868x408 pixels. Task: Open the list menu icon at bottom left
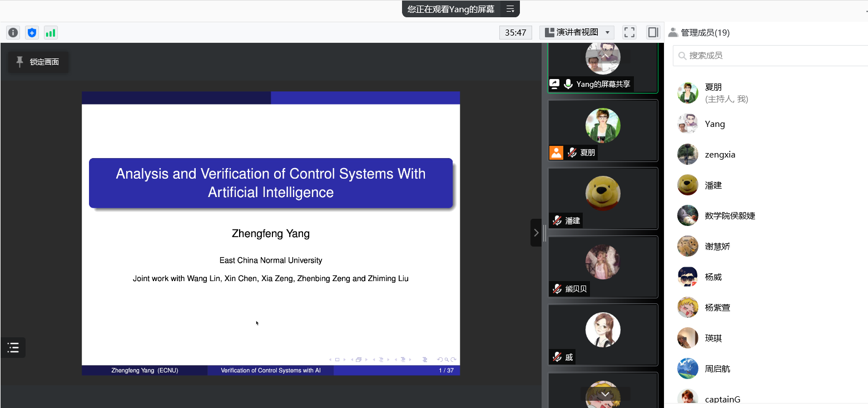13,348
